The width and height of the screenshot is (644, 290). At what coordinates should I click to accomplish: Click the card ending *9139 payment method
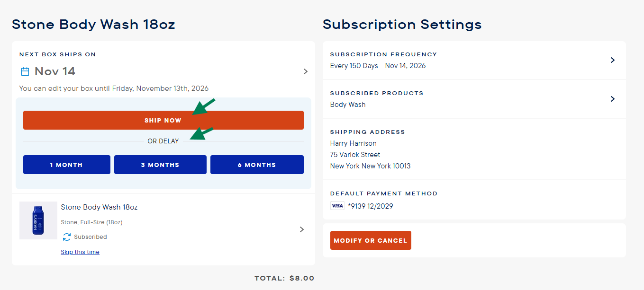pyautogui.click(x=370, y=206)
